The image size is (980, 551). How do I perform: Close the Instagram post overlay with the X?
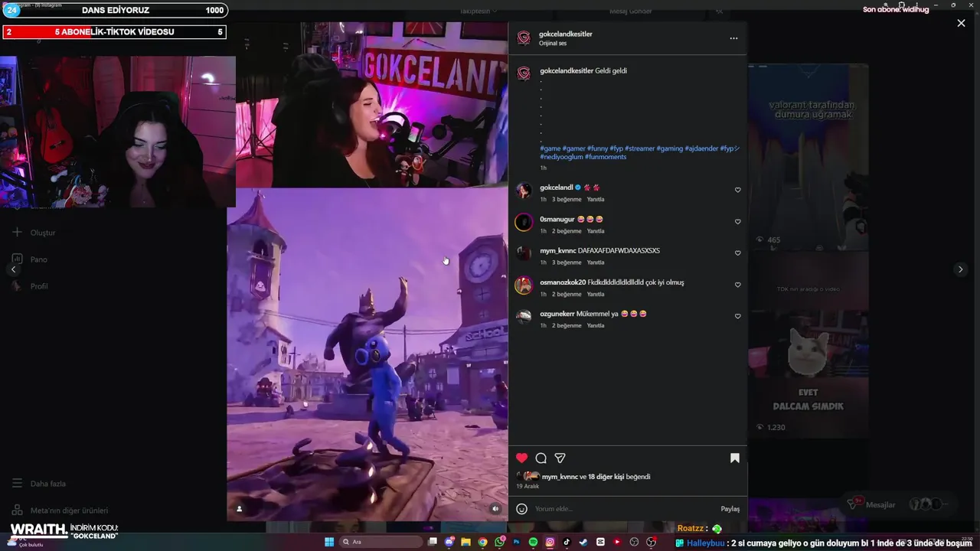point(961,23)
